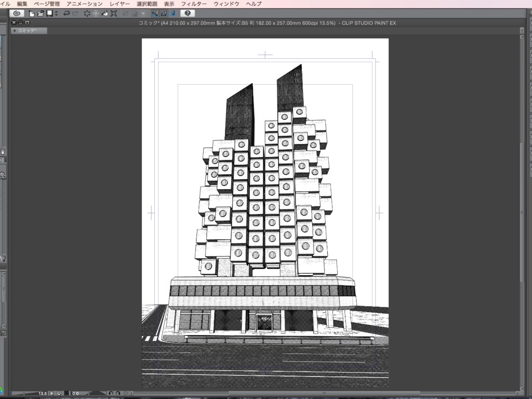The image size is (532, 399).
Task: Click the zoom-out stepper in the status bar
Action: pyautogui.click(x=51, y=393)
